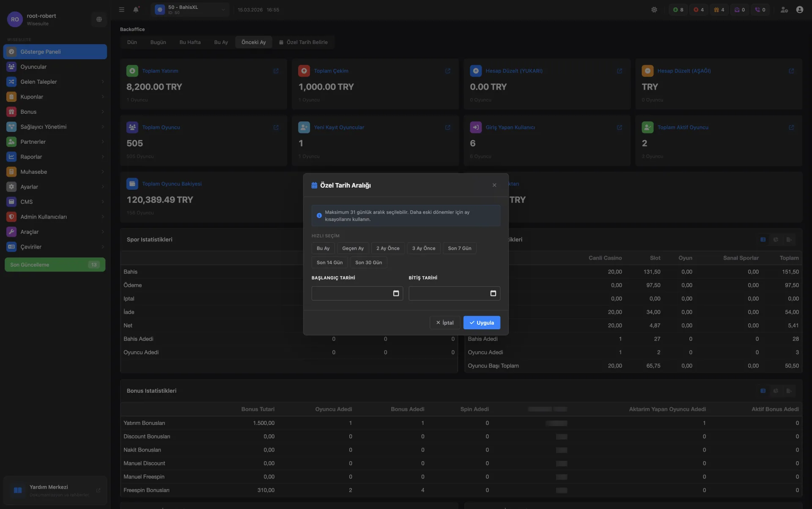Select the Bu Hafta date tab
The width and height of the screenshot is (812, 509).
[x=190, y=42]
